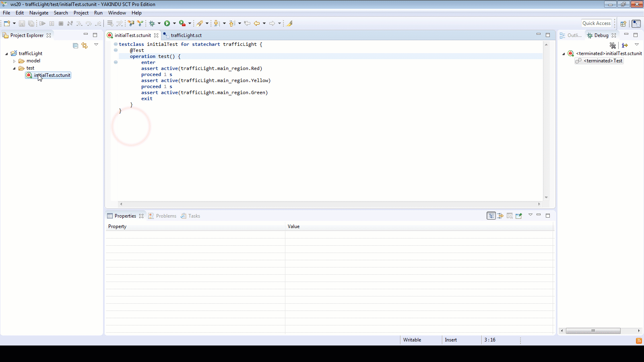This screenshot has width=644, height=362.
Task: Click the Step Into toolbar icon
Action: 79,23
